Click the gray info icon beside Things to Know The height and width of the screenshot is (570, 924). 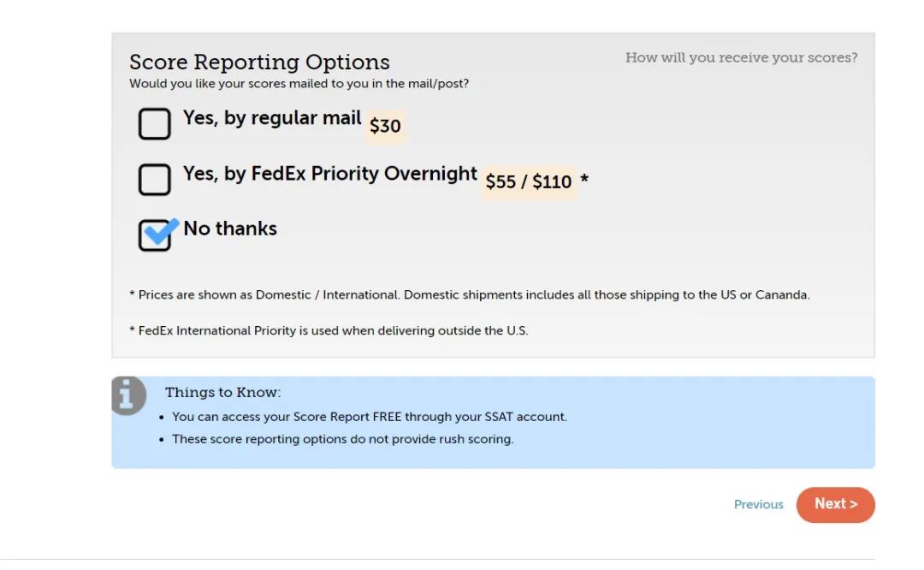click(128, 395)
